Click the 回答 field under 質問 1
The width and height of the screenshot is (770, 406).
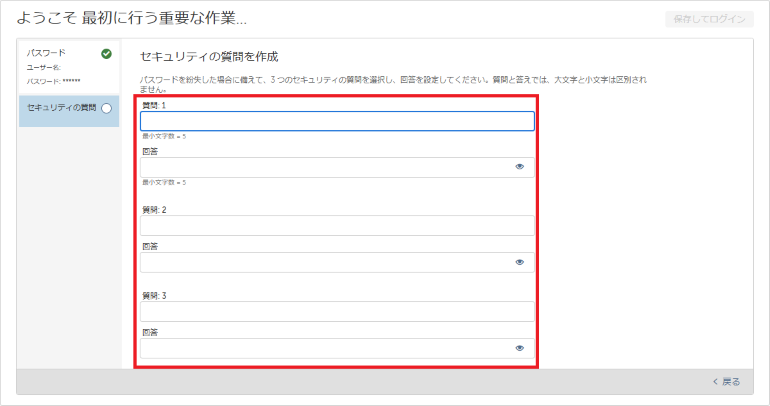click(325, 167)
